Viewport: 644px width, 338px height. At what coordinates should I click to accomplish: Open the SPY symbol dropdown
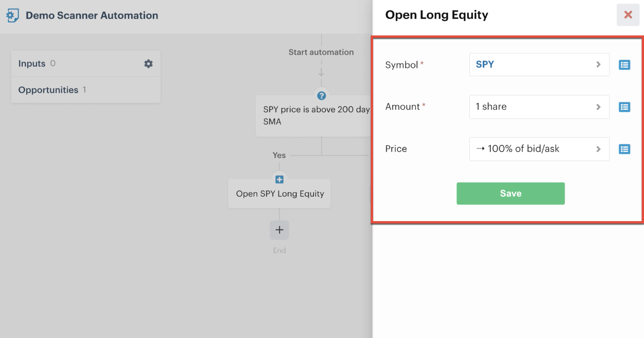[539, 65]
